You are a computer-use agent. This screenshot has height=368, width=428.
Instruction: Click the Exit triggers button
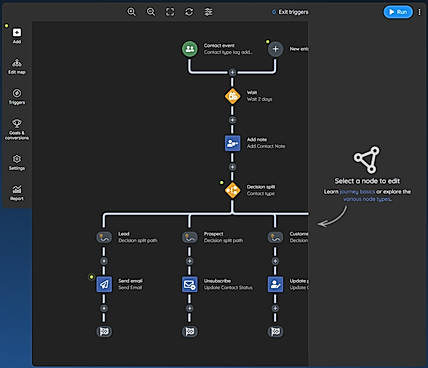point(290,12)
